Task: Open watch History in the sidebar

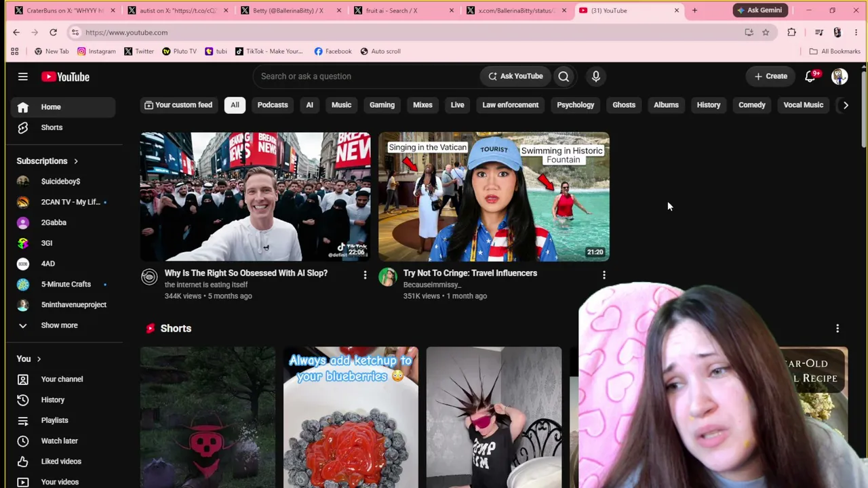Action: point(62,400)
